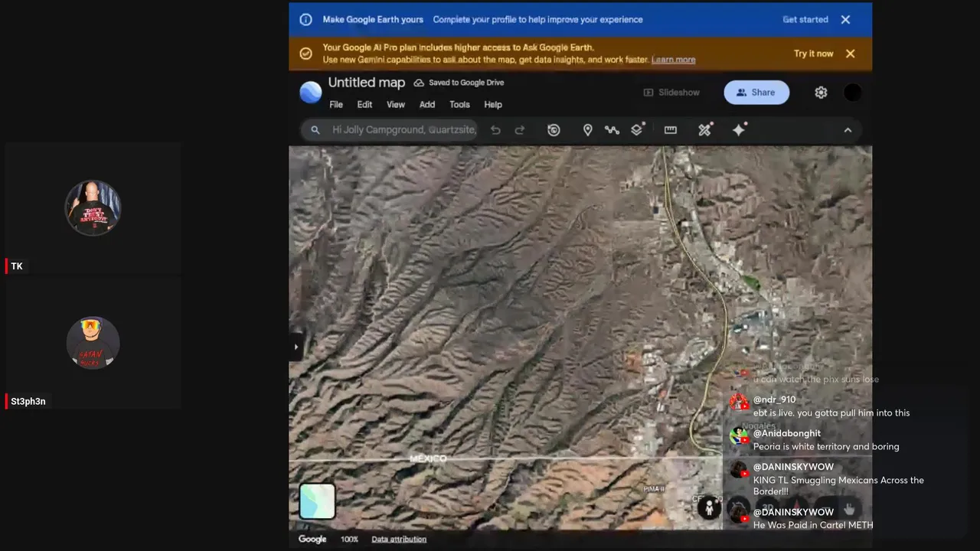Screen dimensions: 980x551
Task: Open the Gemini sparkle icon
Action: tap(740, 129)
